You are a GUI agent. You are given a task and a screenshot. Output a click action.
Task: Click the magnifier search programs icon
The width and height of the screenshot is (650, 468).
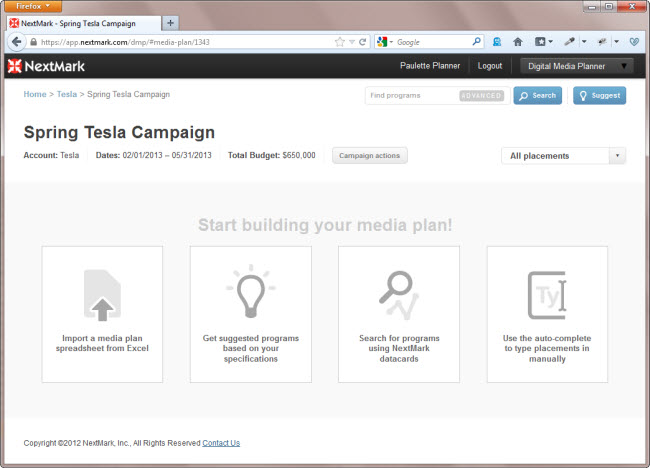[399, 296]
